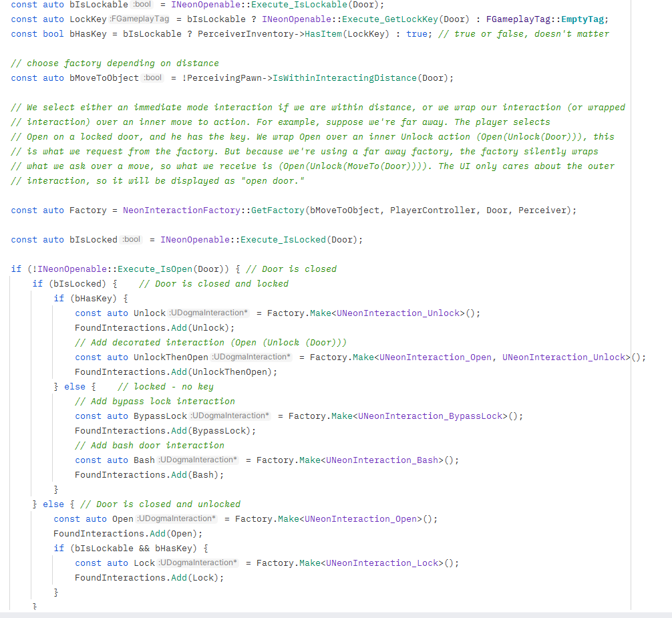Click :UDogmaInteraction* hint beside Bash variable
The image size is (672, 618).
coord(198,460)
